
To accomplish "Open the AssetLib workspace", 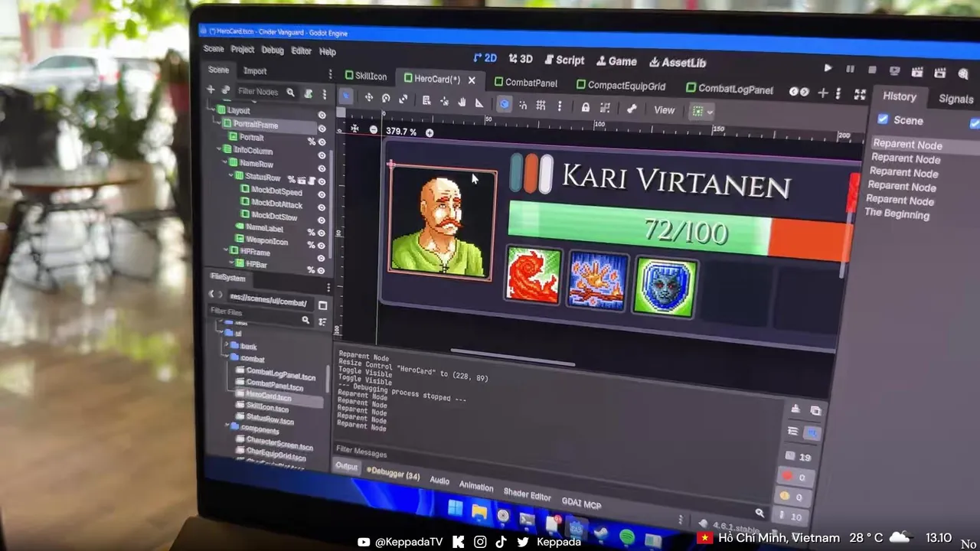I will (678, 63).
